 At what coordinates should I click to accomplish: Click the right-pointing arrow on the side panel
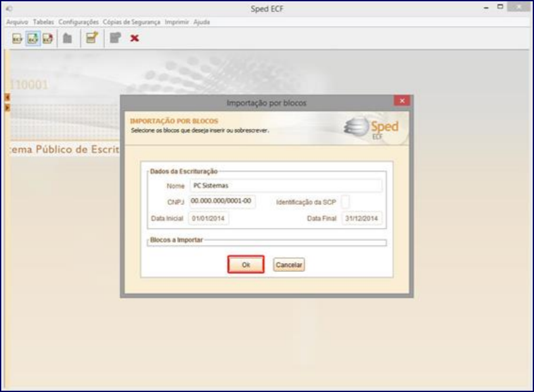pos(7,107)
